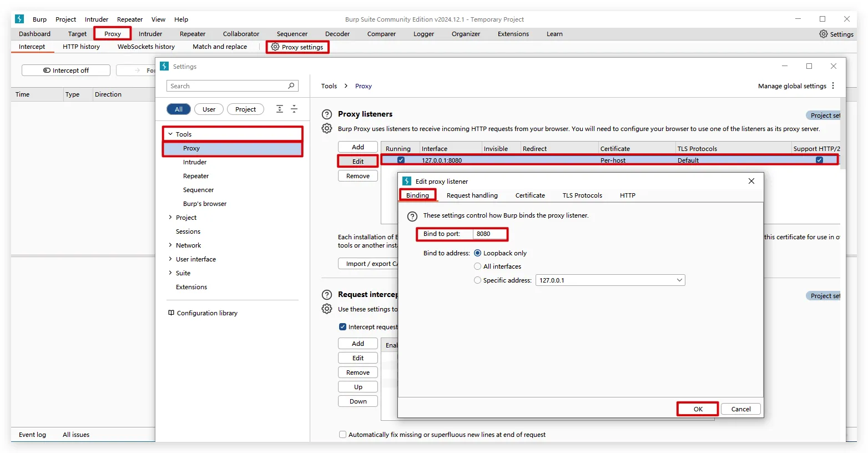Open the Specific address dropdown
Viewport: 868px width, 453px height.
[679, 280]
